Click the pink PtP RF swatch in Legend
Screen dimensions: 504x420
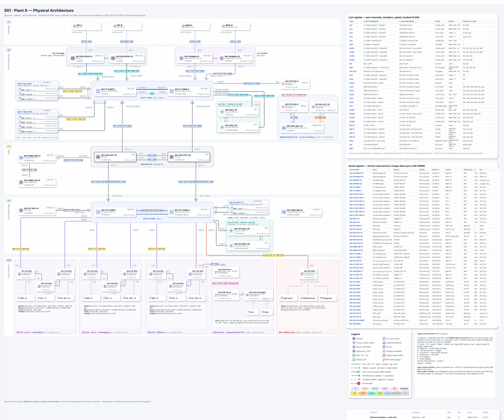point(405,393)
